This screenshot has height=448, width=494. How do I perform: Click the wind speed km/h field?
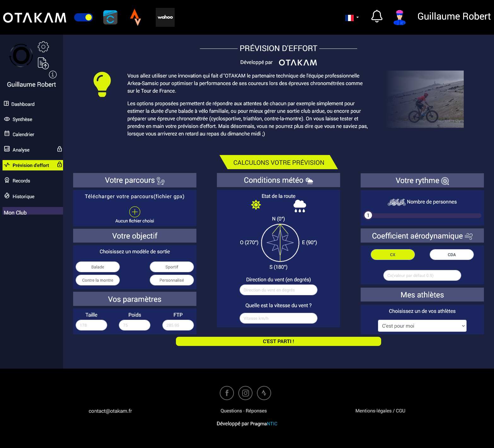pos(278,318)
